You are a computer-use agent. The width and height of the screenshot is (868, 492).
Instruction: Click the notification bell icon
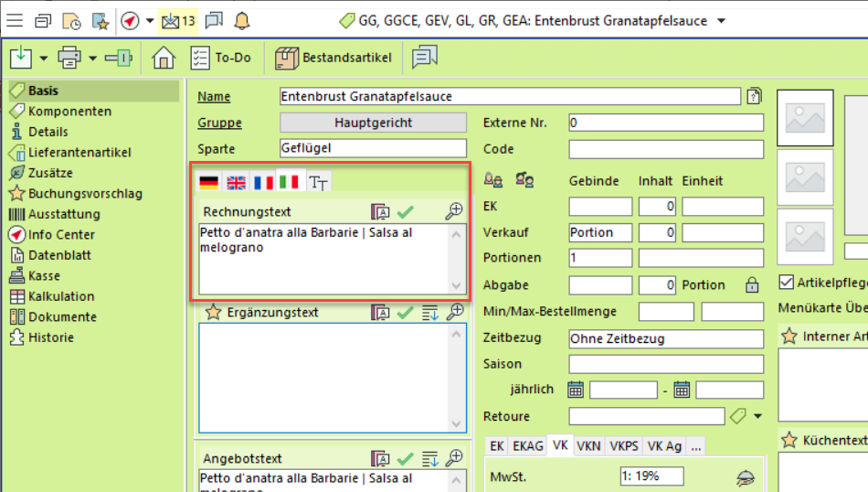241,20
